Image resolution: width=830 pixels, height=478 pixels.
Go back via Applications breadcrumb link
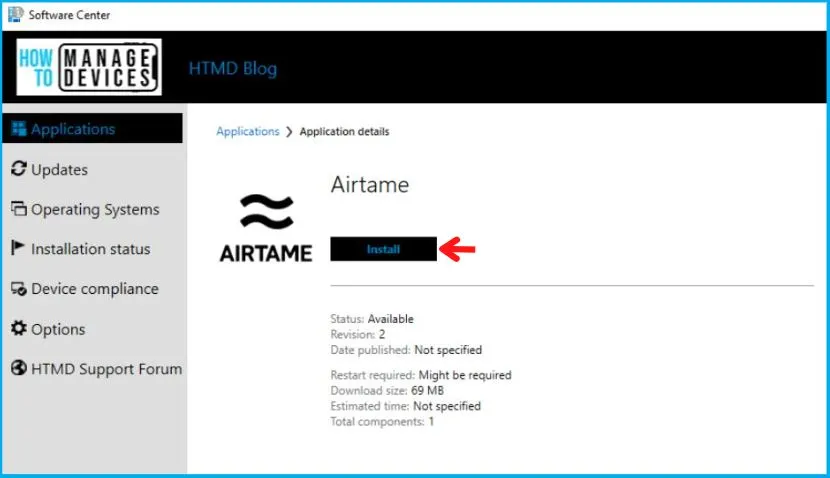click(x=247, y=131)
